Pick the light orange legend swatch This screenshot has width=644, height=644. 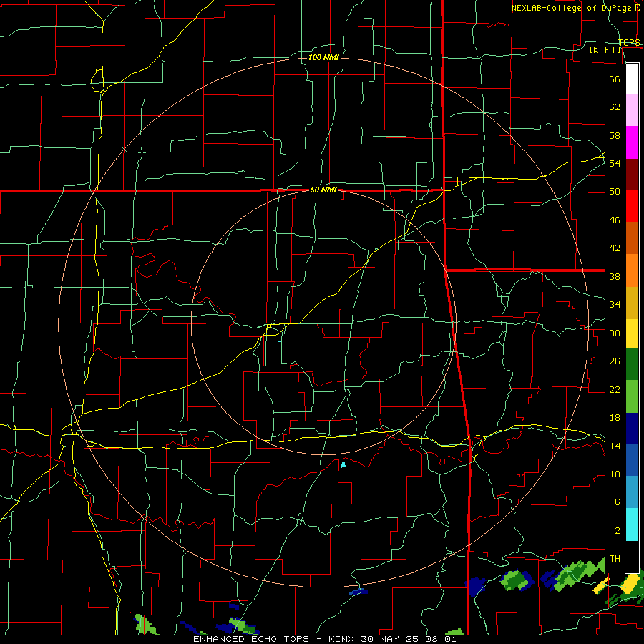(632, 270)
